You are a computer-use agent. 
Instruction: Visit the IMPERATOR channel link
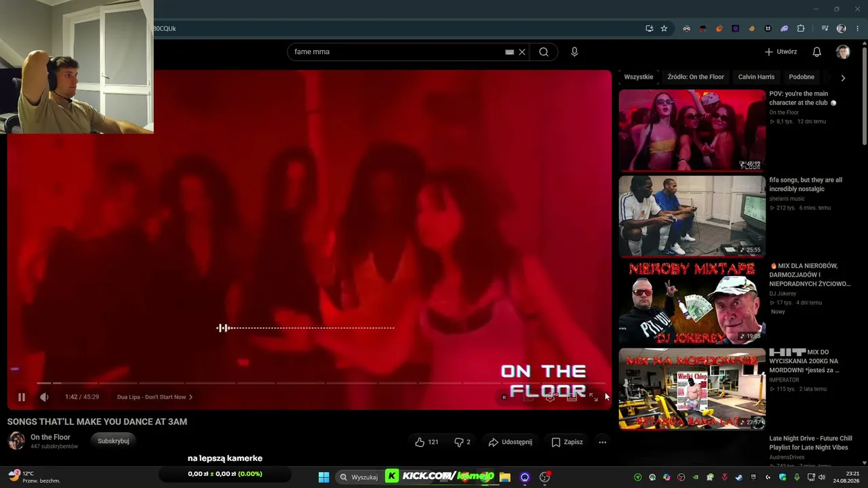click(784, 380)
